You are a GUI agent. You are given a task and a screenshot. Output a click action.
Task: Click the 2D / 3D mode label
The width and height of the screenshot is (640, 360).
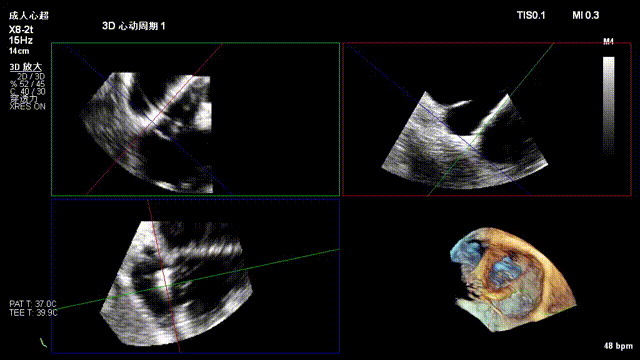[x=31, y=76]
